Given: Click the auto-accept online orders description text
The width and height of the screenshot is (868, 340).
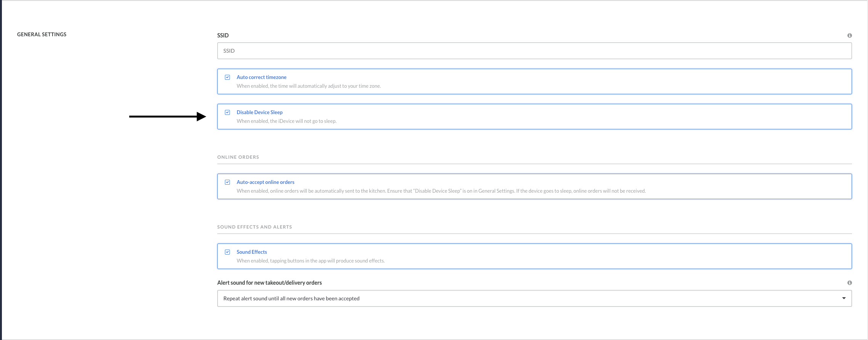Looking at the screenshot, I should pos(441,191).
